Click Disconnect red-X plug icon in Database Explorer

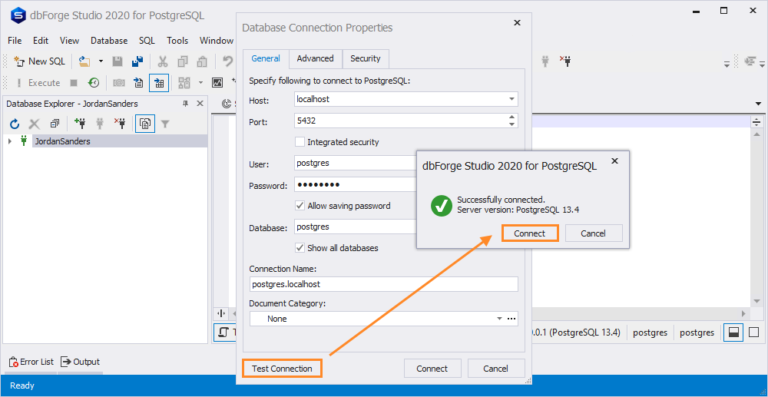[x=120, y=124]
